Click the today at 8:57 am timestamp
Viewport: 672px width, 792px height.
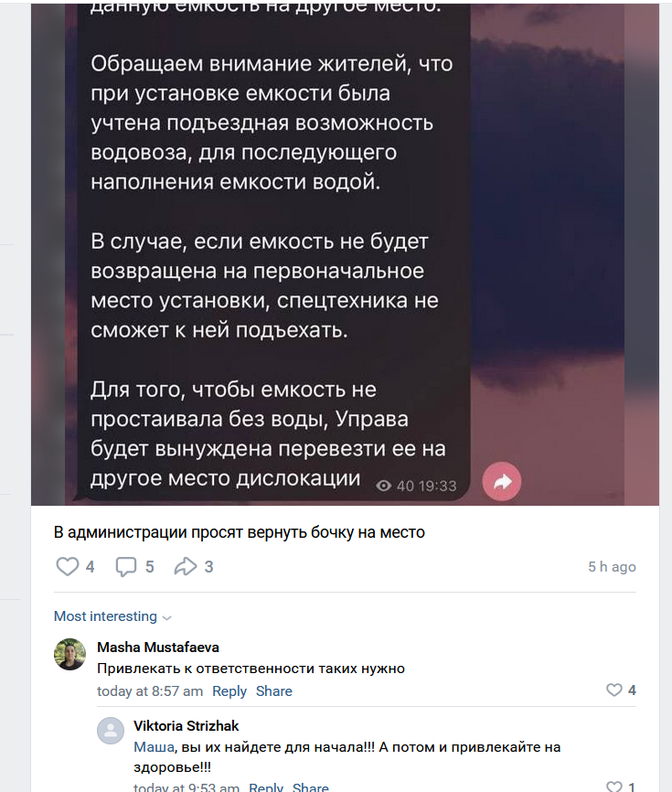tap(150, 691)
